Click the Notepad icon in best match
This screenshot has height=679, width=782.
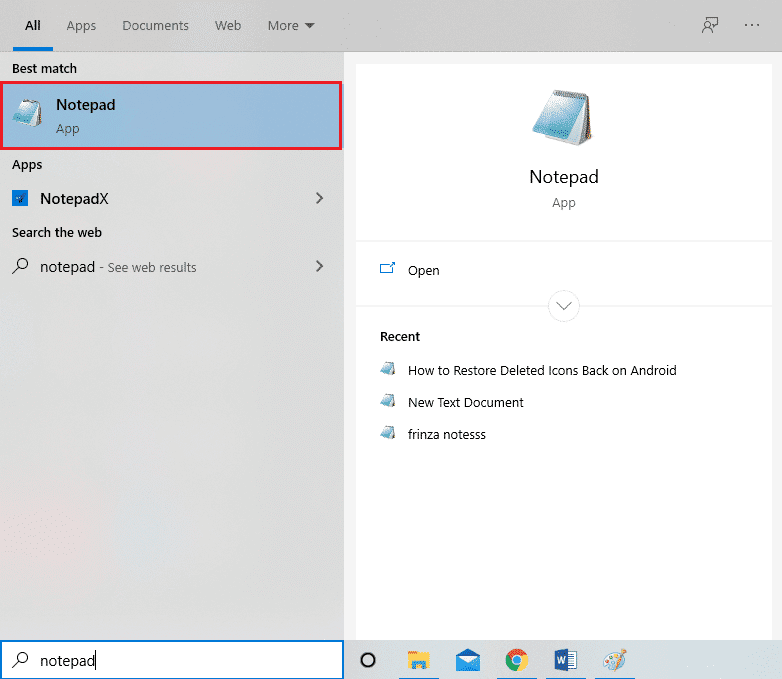click(x=27, y=113)
